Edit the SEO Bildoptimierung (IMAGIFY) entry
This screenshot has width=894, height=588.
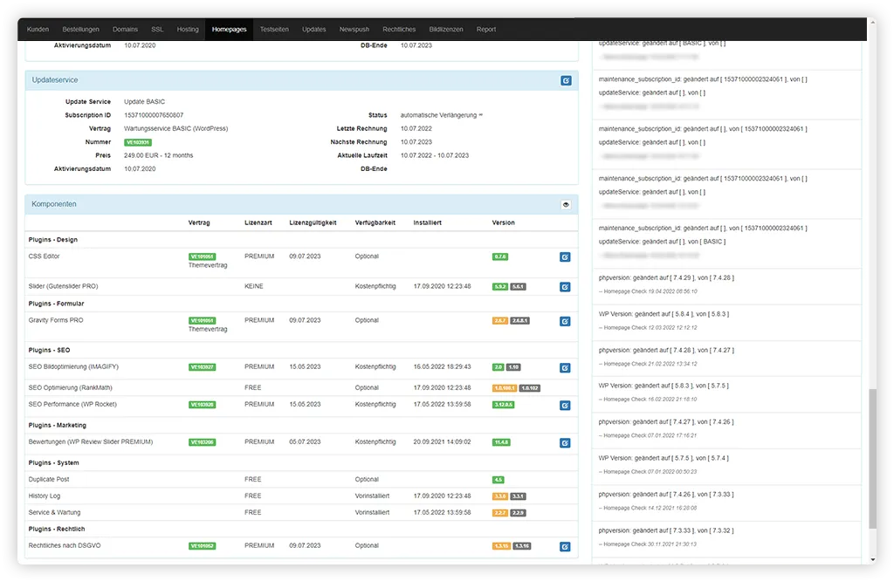(565, 367)
